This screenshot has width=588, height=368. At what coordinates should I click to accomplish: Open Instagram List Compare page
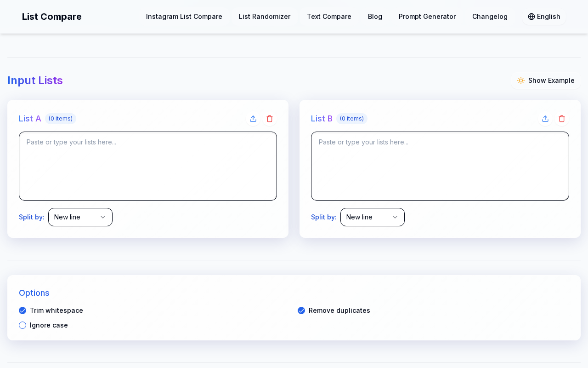tap(184, 17)
